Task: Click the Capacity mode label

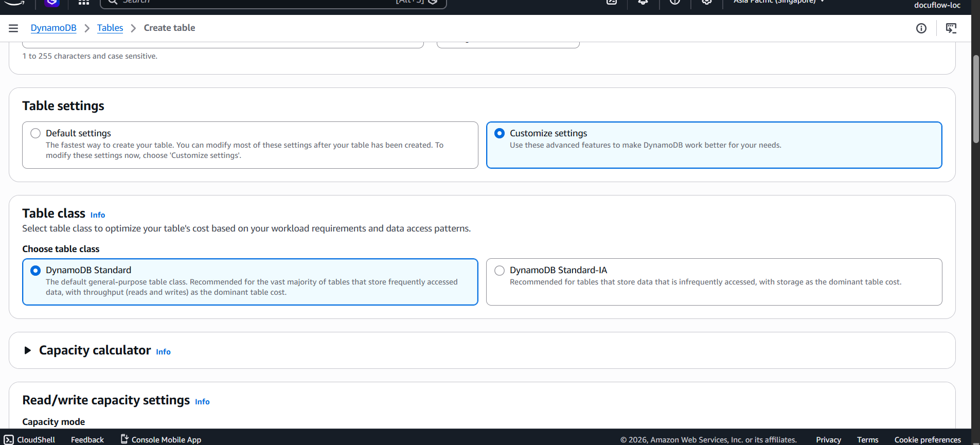Action: point(54,422)
